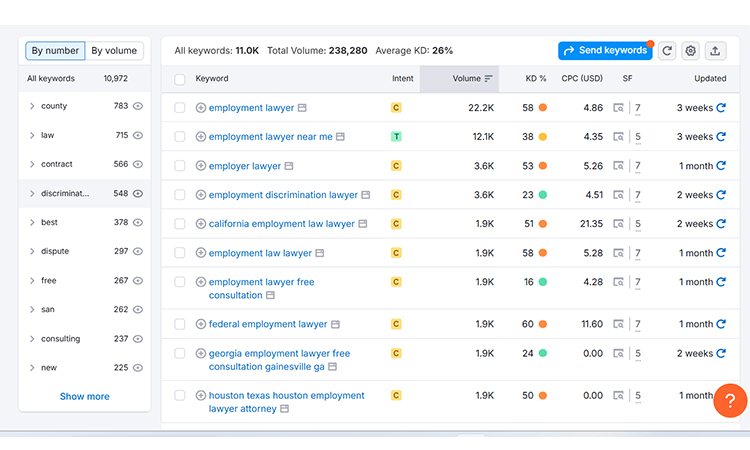750x450 pixels.
Task: Refresh metrics for 'california employment law lawyer' row
Action: pos(721,223)
